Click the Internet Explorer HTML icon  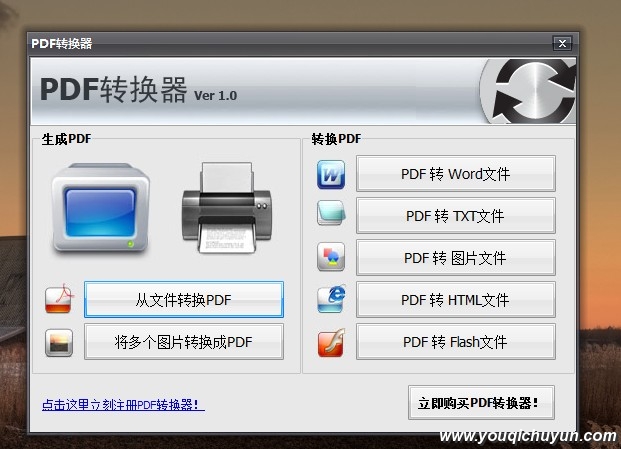pos(331,299)
